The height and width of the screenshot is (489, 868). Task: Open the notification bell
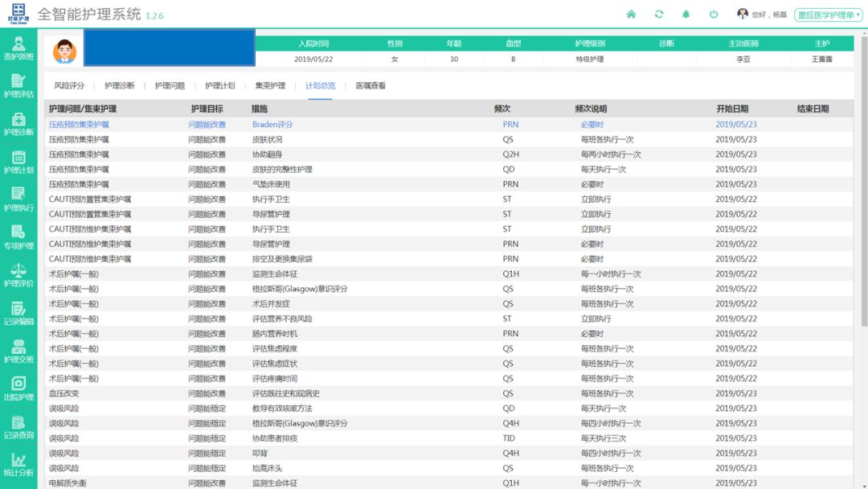686,14
